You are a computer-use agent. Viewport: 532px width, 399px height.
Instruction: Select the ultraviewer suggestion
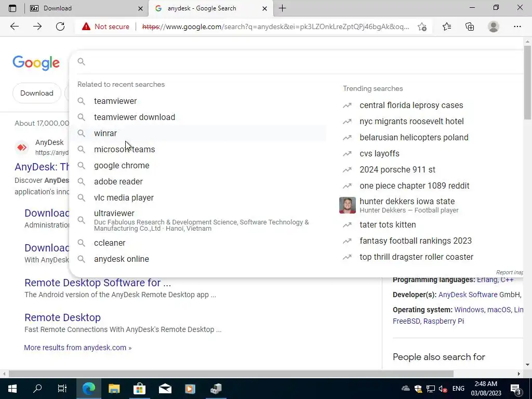[199, 220]
